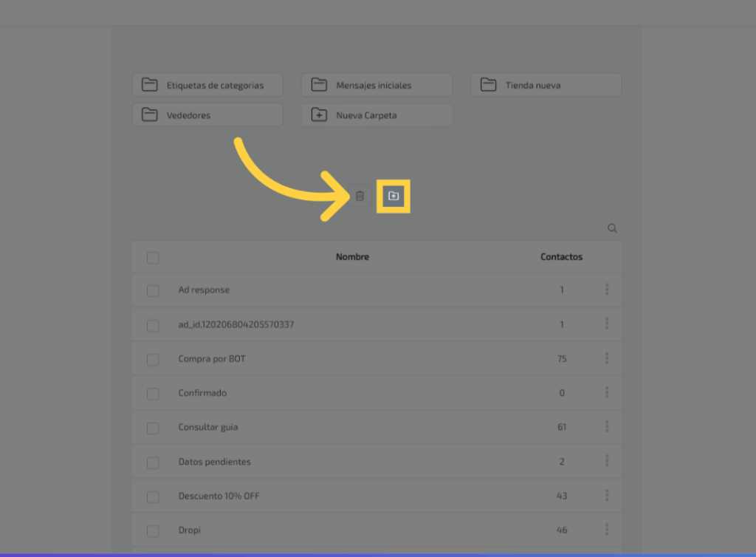Create a folder with Nueva Carpeta
The image size is (756, 557).
click(377, 115)
